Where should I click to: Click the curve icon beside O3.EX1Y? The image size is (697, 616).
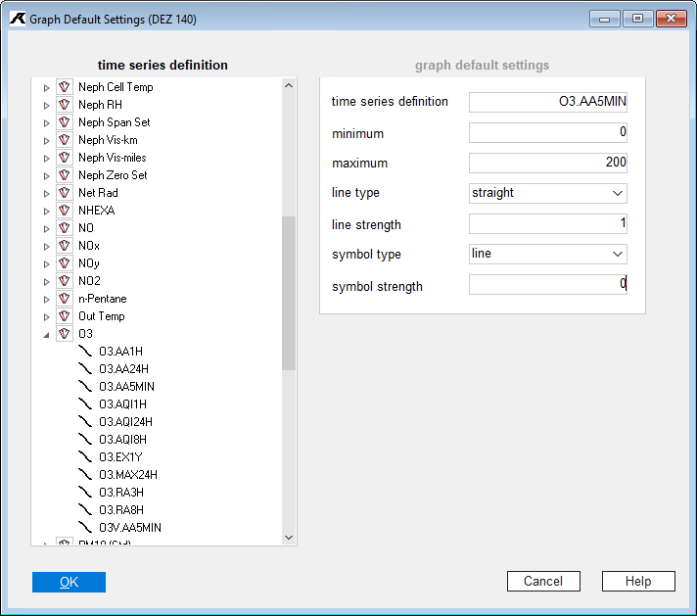85,456
